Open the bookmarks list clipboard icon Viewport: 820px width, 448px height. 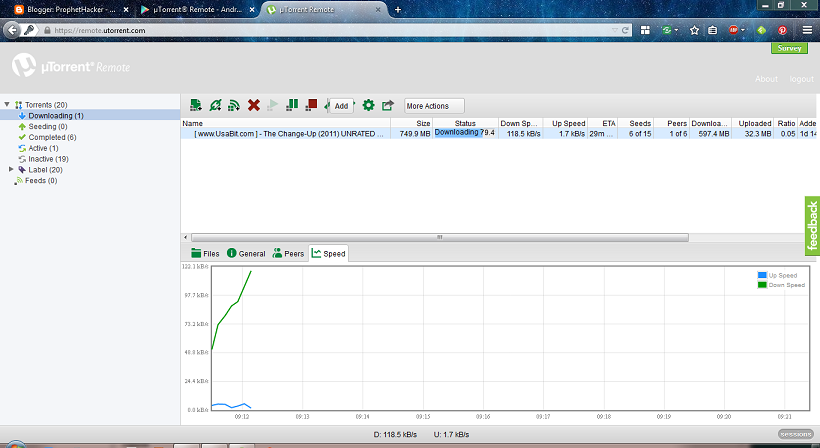point(712,30)
